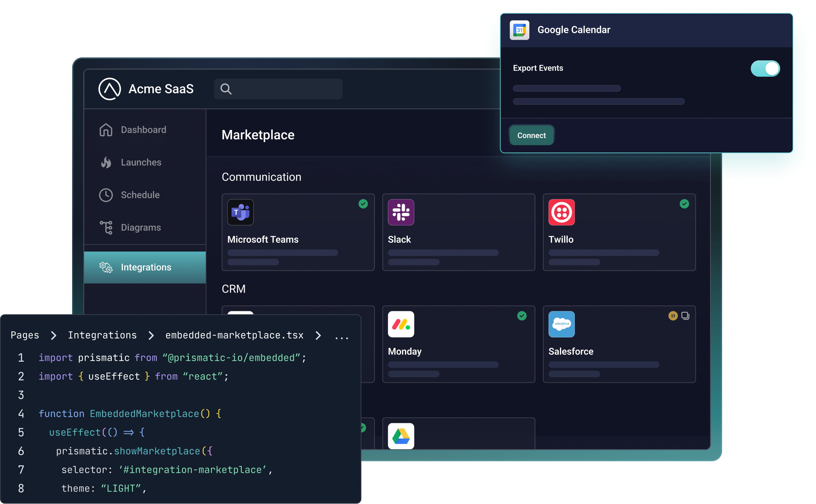Click the Acme SaaS logo icon
The height and width of the screenshot is (504, 816).
(109, 89)
